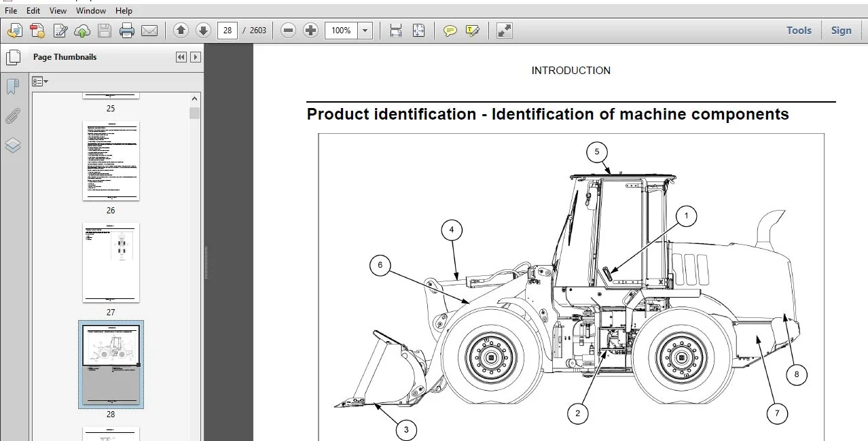Zoom in with the plus button
Image resolution: width=868 pixels, height=441 pixels.
click(310, 31)
